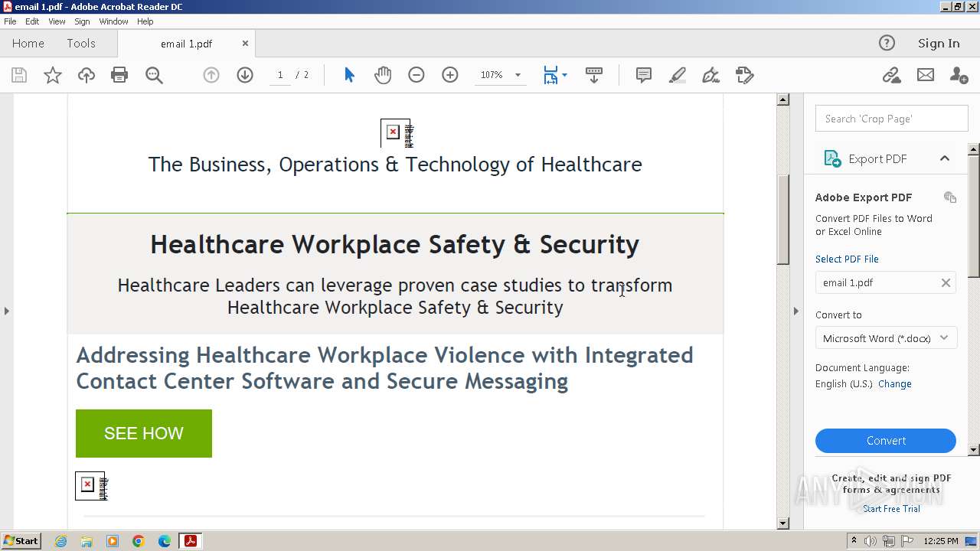The width and height of the screenshot is (980, 551).
Task: Click the Export PDF tool icon
Action: pyautogui.click(x=832, y=158)
